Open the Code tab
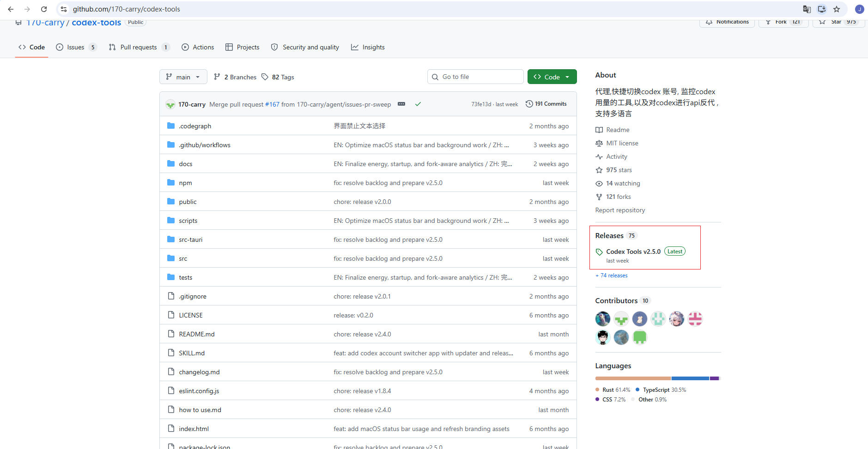Viewport: 868px width, 449px height. pyautogui.click(x=31, y=47)
